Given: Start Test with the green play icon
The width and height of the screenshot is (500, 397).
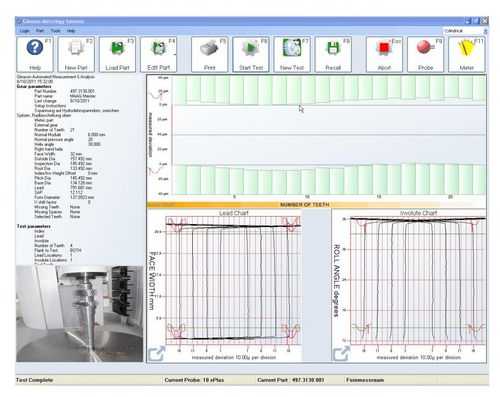Looking at the screenshot, I should (x=251, y=54).
